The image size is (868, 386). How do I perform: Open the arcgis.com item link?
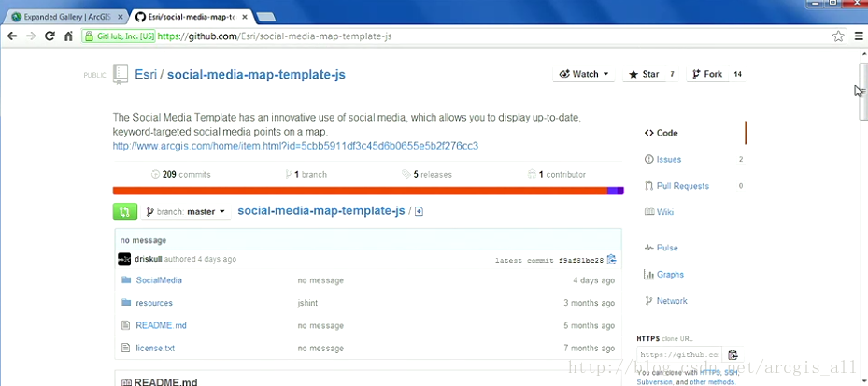point(295,146)
